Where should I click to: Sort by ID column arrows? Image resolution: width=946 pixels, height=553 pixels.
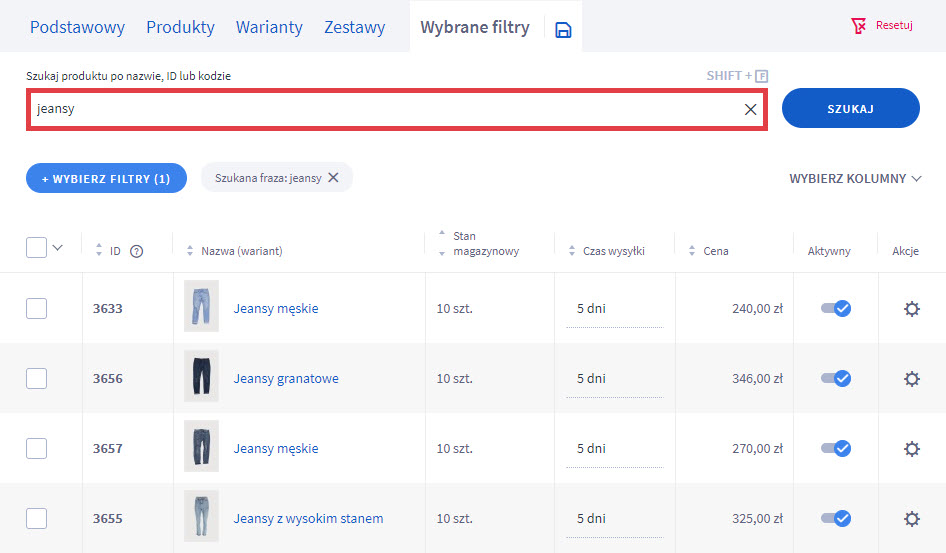point(99,250)
